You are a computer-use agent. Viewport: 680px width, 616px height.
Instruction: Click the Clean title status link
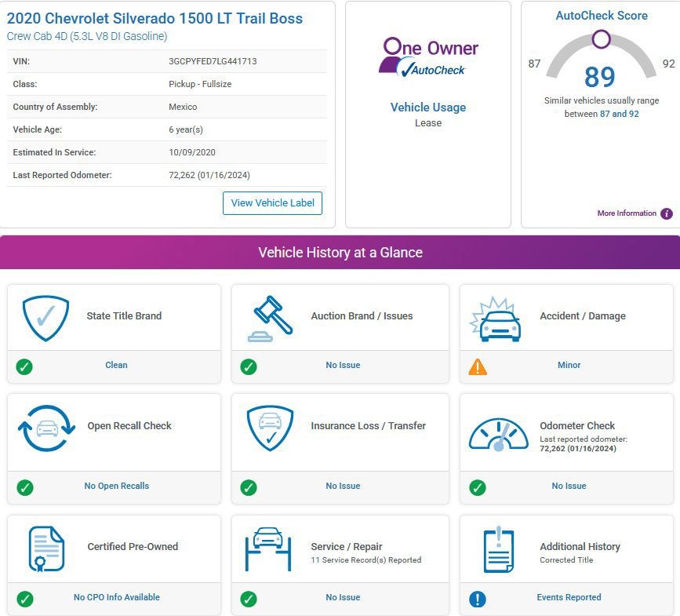[116, 365]
